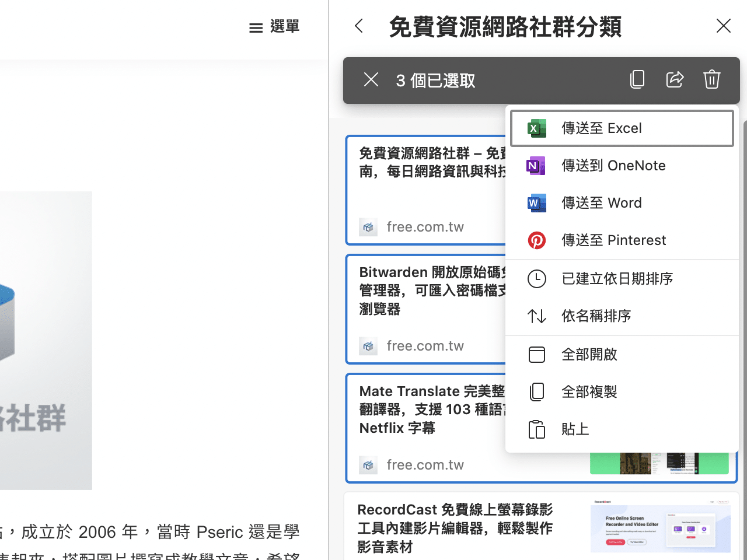
Task: Select 全部複製 to copy all
Action: 622,392
